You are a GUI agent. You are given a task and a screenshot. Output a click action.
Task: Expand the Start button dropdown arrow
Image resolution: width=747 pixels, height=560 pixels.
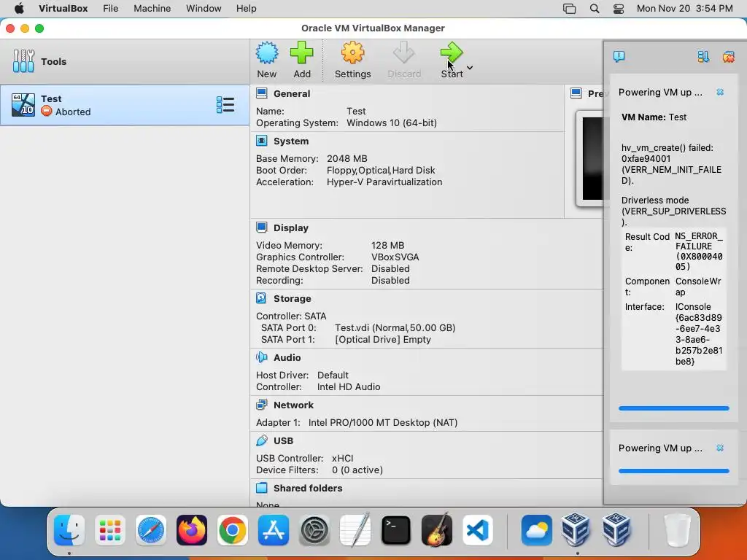tap(470, 68)
